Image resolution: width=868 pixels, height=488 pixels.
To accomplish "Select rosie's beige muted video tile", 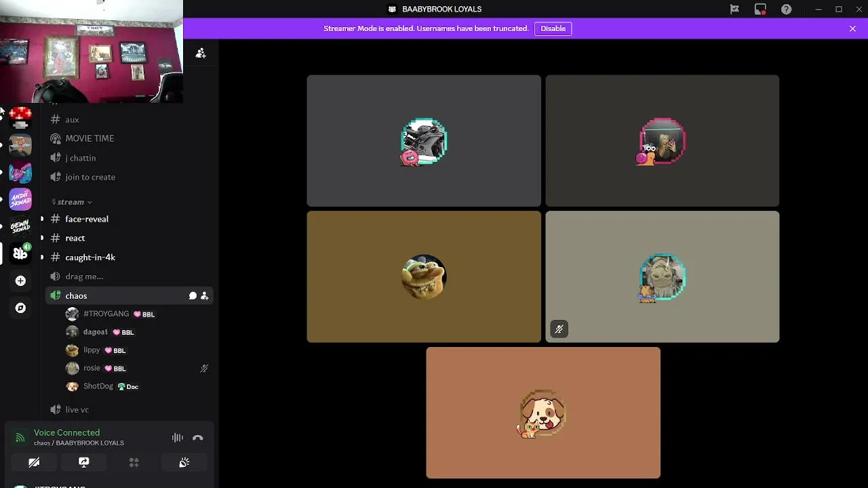I will pos(663,277).
